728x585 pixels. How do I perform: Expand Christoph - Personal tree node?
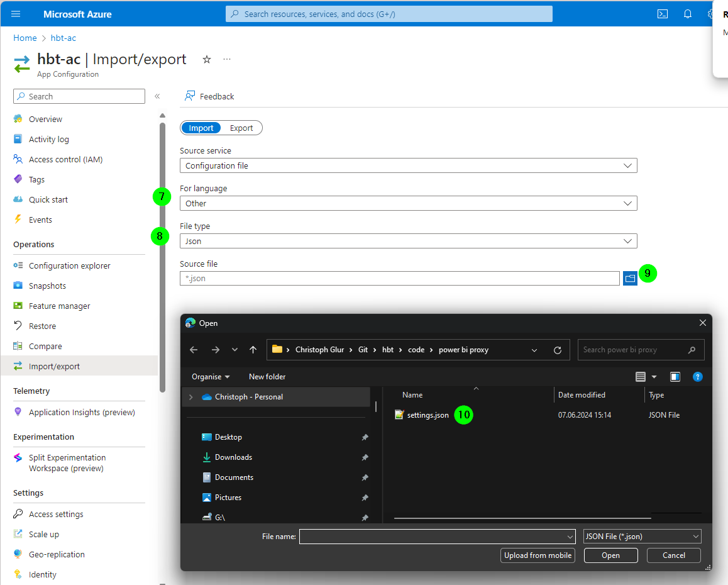[191, 397]
